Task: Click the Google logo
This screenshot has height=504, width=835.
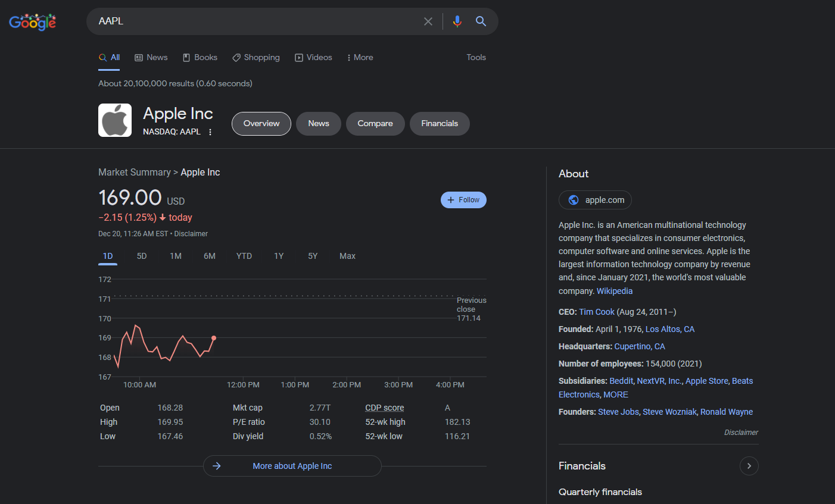Action: point(33,22)
